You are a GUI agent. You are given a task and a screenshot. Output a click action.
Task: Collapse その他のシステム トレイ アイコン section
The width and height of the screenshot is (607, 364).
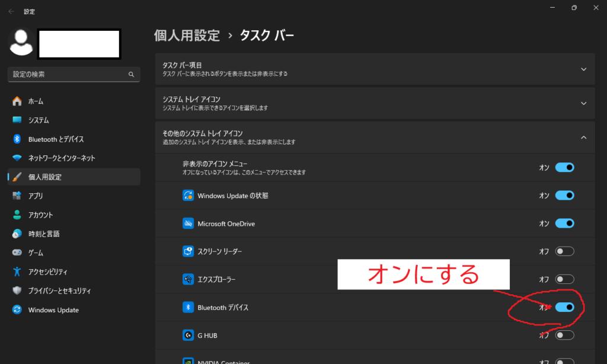point(583,138)
